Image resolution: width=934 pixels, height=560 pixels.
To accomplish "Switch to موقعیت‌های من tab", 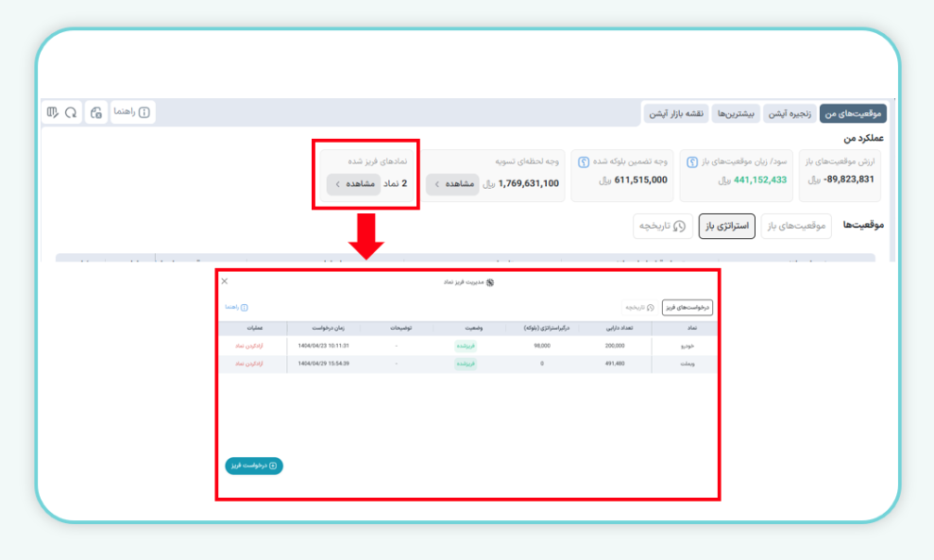I will [x=853, y=113].
